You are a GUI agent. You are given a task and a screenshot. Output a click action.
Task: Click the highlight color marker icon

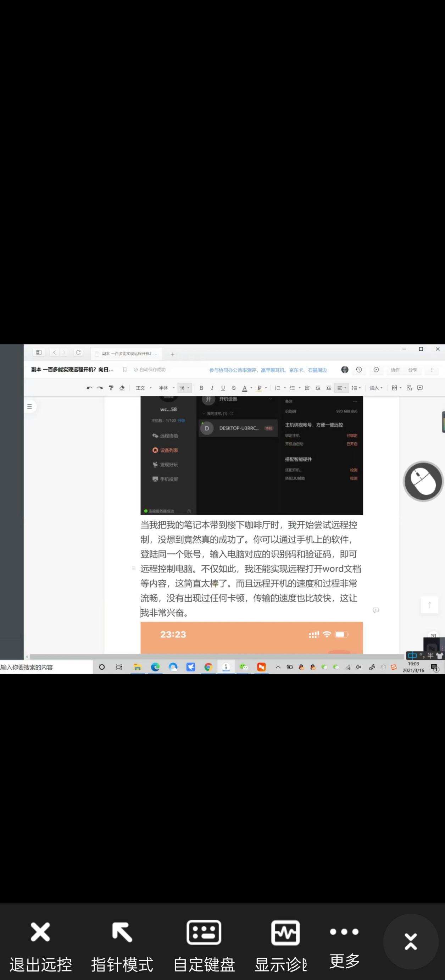pos(260,388)
